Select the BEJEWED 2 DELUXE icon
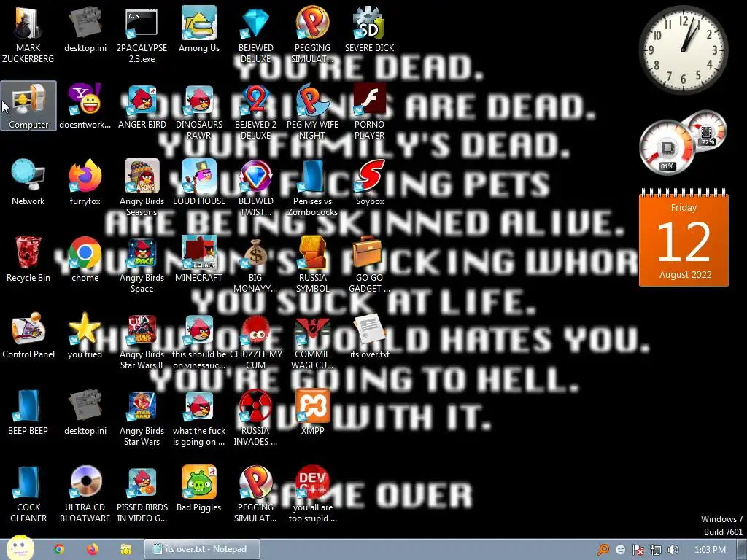Screen dimensions: 747x560 (256, 112)
